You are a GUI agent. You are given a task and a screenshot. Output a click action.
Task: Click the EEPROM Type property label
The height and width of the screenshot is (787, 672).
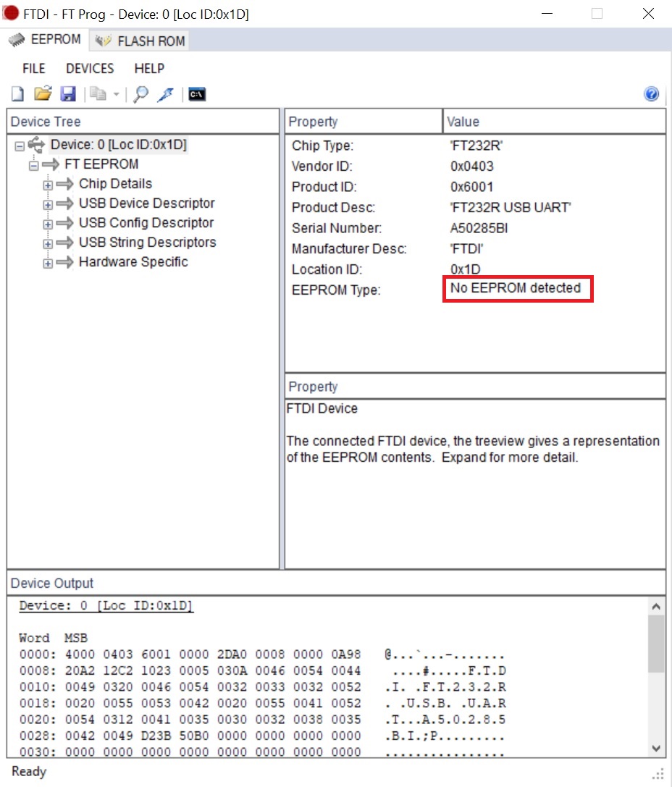pyautogui.click(x=336, y=290)
